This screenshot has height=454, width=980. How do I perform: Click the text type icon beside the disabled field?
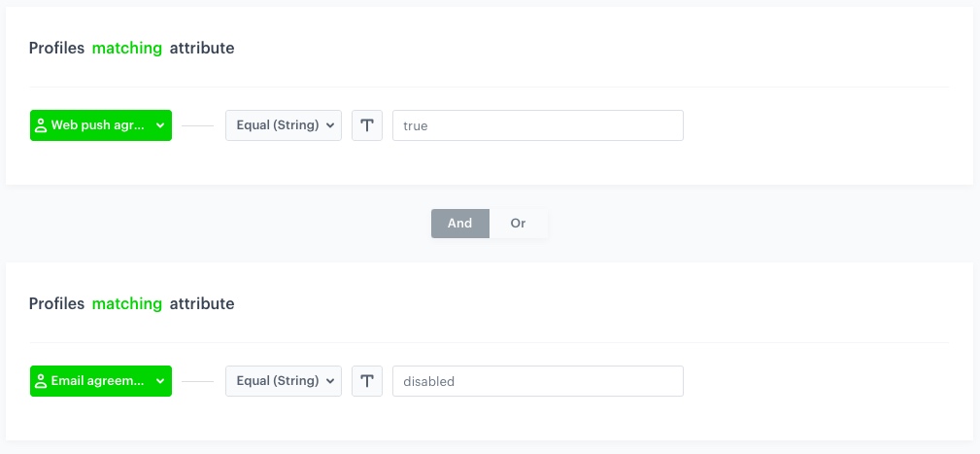367,381
